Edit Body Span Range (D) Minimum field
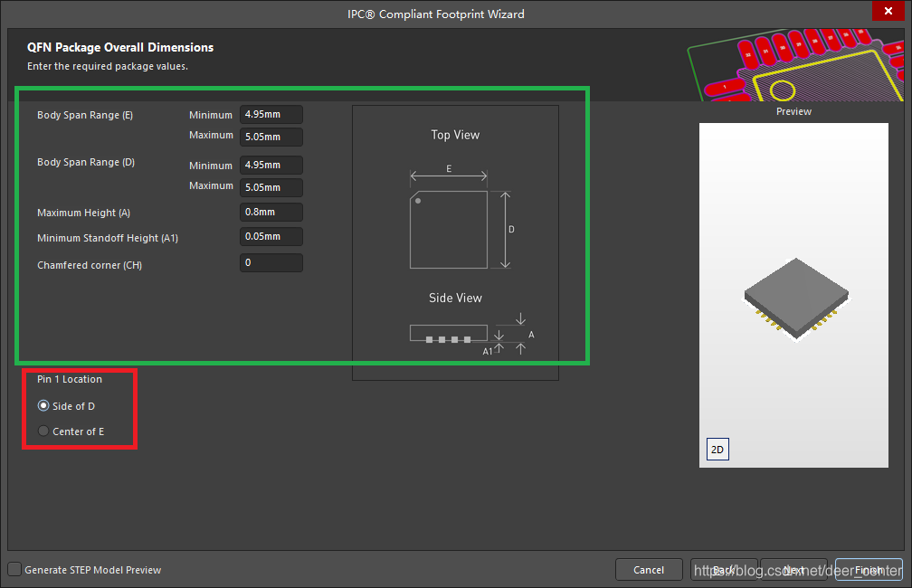912x588 pixels. pyautogui.click(x=271, y=166)
